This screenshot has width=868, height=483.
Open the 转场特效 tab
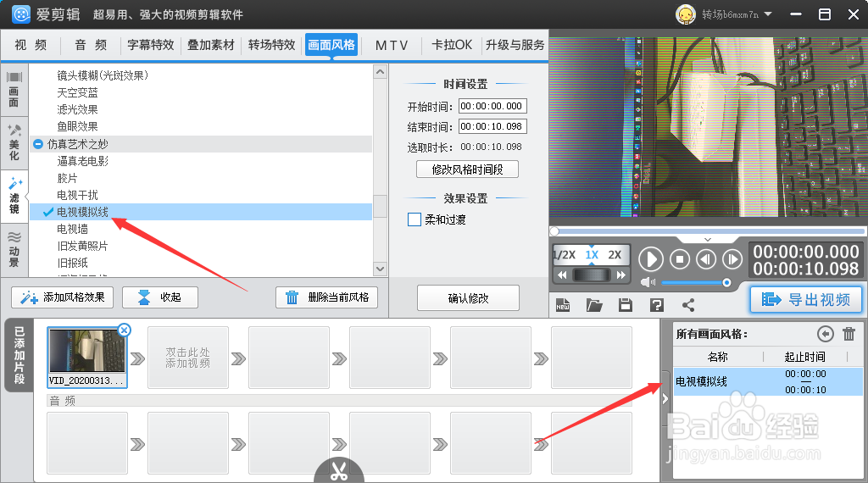coord(271,45)
